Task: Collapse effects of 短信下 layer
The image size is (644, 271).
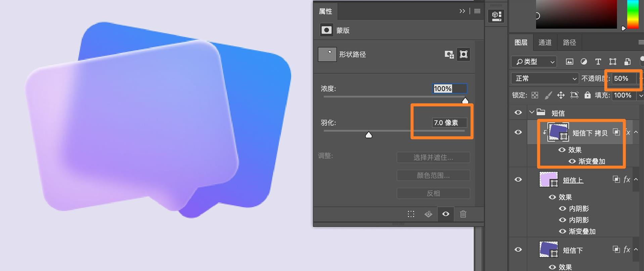Action: (636, 250)
